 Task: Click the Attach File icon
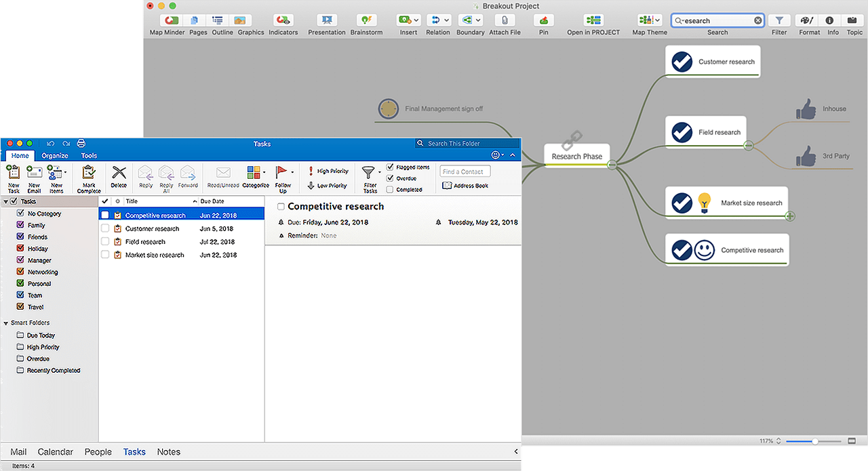pyautogui.click(x=505, y=21)
